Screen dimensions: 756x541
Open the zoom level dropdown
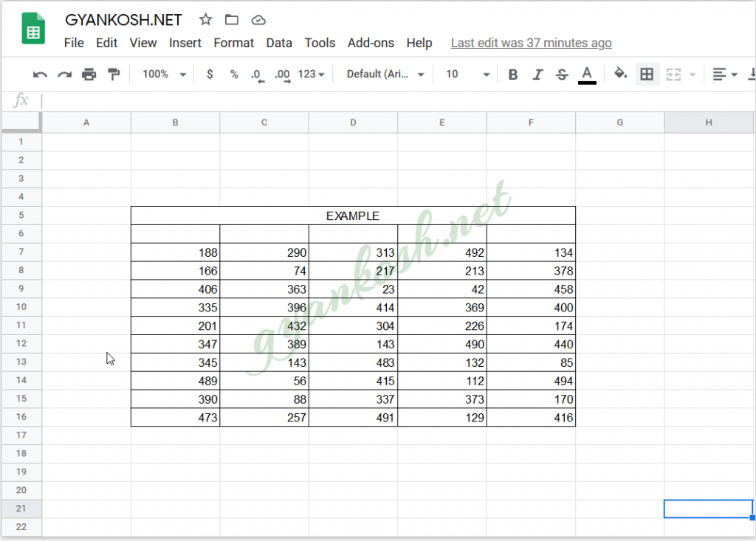coord(162,74)
